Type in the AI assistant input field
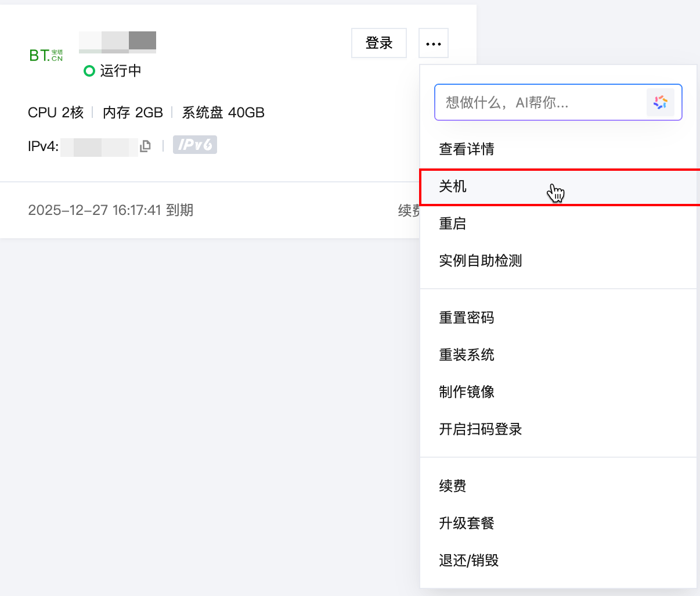 (540, 103)
